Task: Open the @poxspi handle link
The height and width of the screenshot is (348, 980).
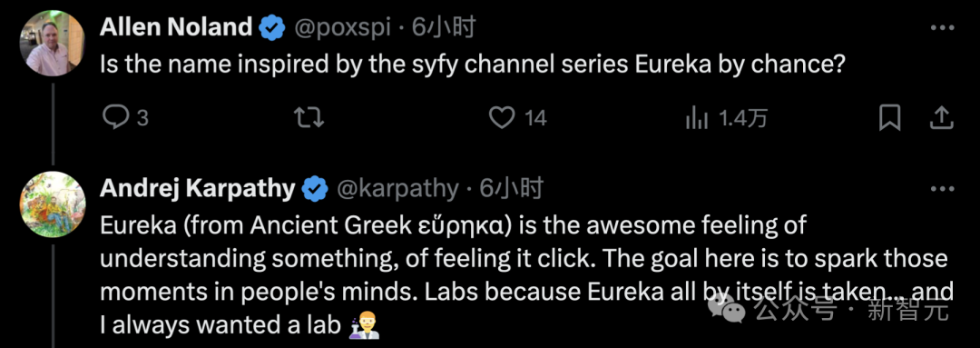Action: [342, 29]
